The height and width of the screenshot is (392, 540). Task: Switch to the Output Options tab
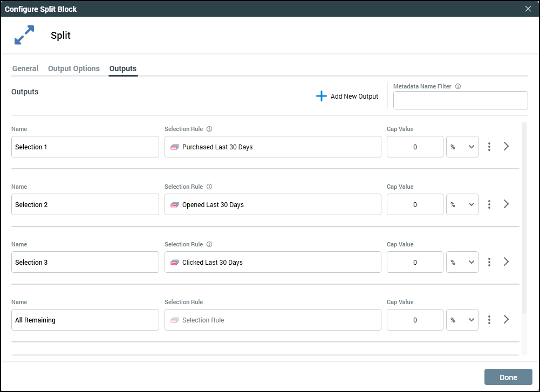pos(74,68)
